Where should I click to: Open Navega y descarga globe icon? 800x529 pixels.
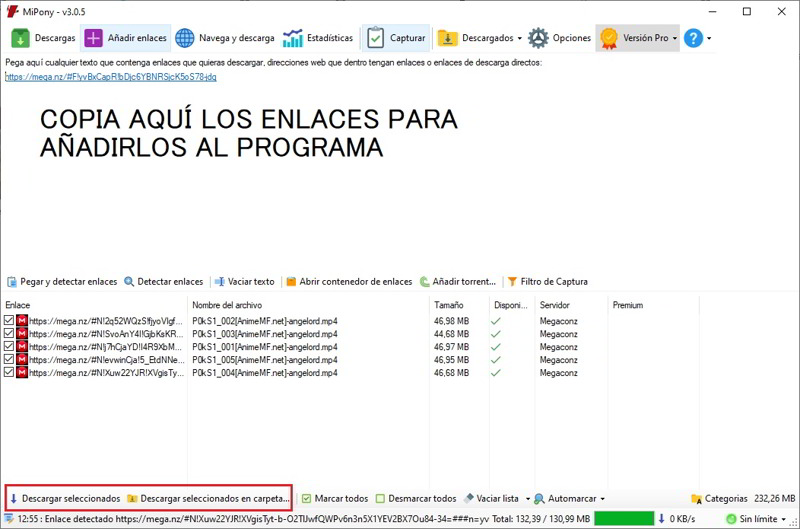tap(185, 38)
